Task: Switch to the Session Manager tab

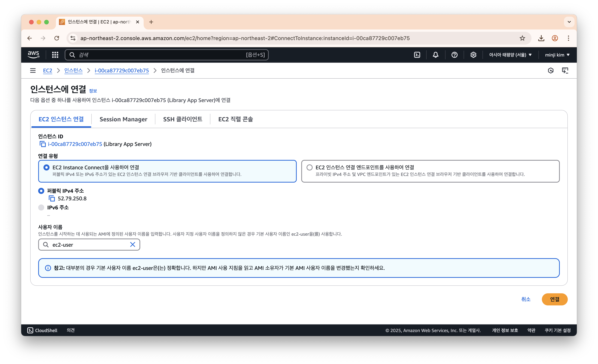Action: click(123, 119)
